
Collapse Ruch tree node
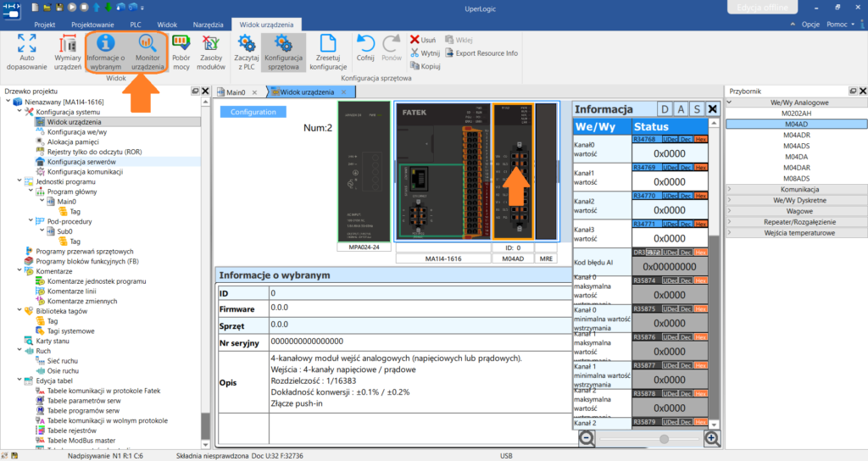tap(19, 351)
